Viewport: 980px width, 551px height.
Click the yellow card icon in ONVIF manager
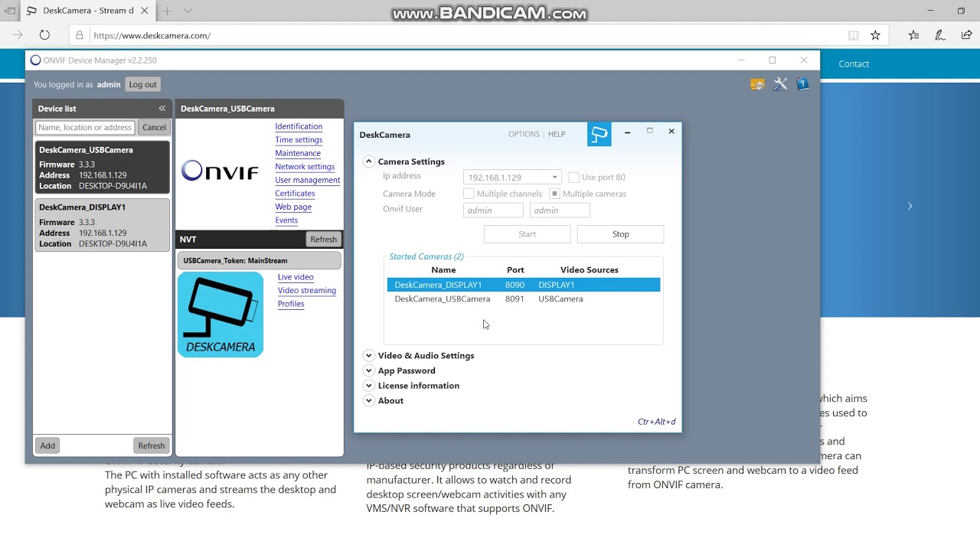click(x=757, y=84)
